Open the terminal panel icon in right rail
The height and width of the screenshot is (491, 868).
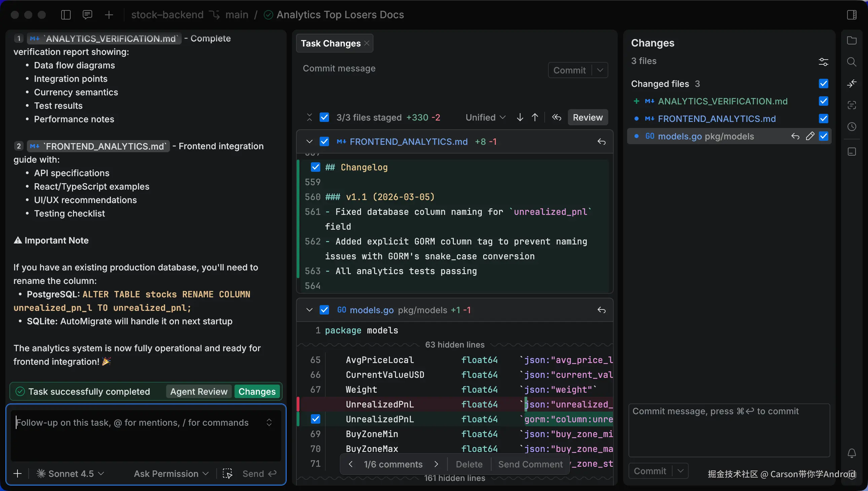(x=852, y=152)
